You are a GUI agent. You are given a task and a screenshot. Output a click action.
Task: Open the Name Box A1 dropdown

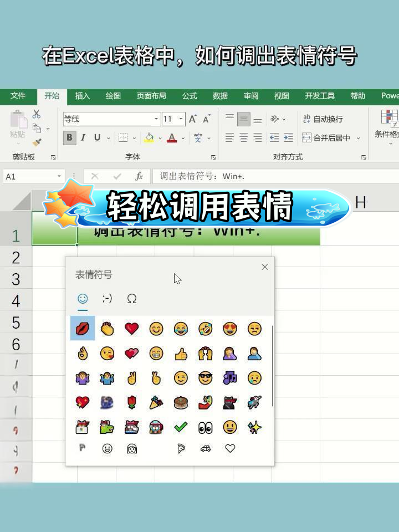[x=59, y=176]
